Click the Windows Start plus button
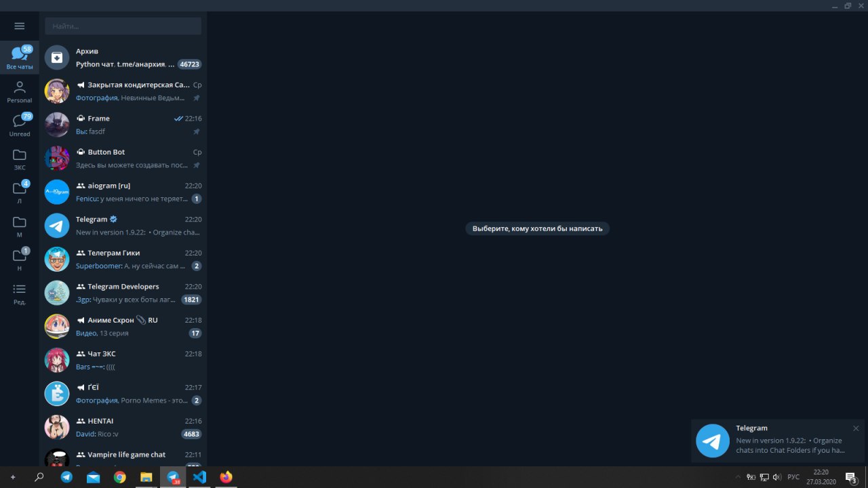 click(13, 477)
